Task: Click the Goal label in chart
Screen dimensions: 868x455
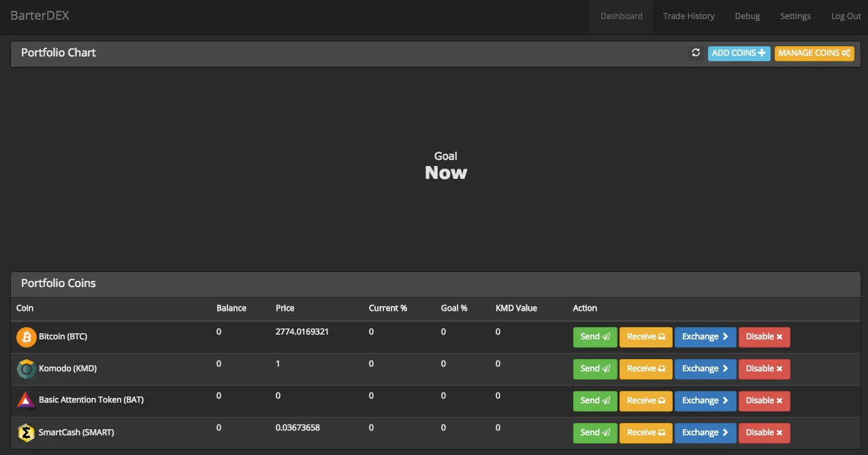Action: pyautogui.click(x=446, y=156)
